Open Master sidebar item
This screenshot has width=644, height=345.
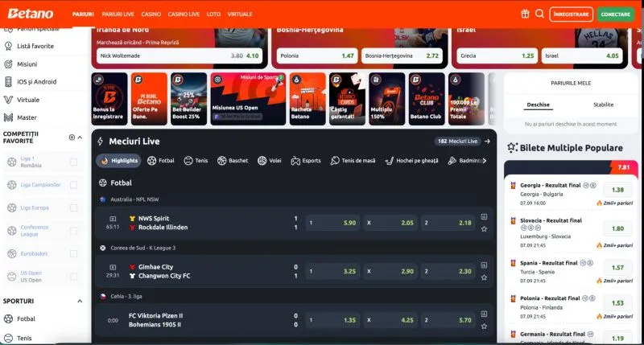[x=27, y=117]
